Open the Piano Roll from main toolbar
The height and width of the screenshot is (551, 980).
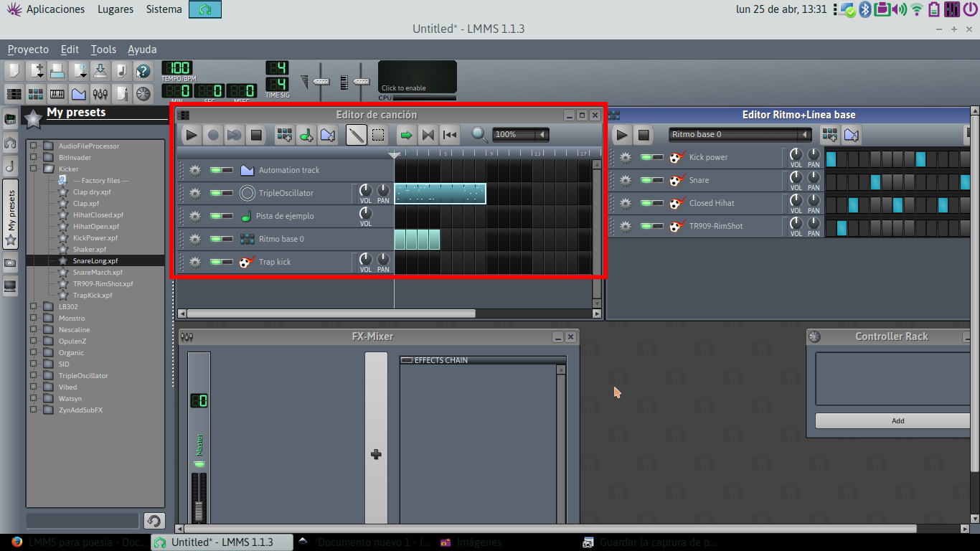coord(57,94)
